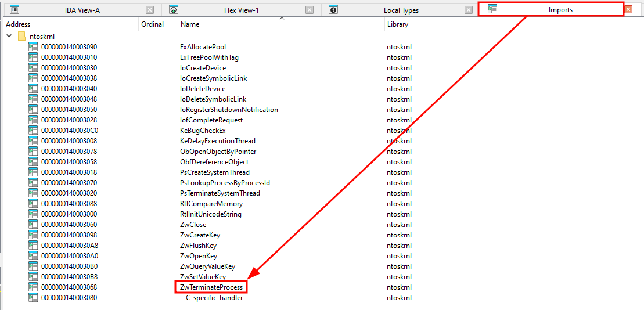Close the Local Types tab

pos(469,10)
